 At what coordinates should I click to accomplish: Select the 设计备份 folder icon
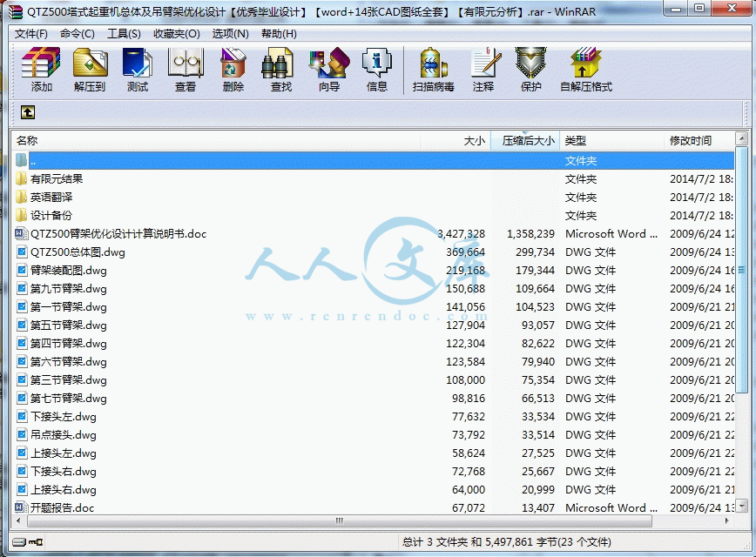pyautogui.click(x=21, y=215)
